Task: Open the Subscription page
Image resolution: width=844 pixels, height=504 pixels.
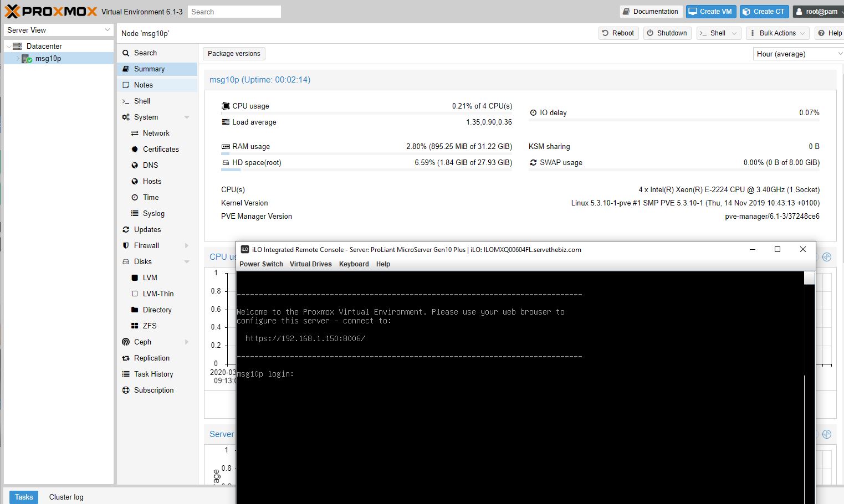Action: [154, 390]
